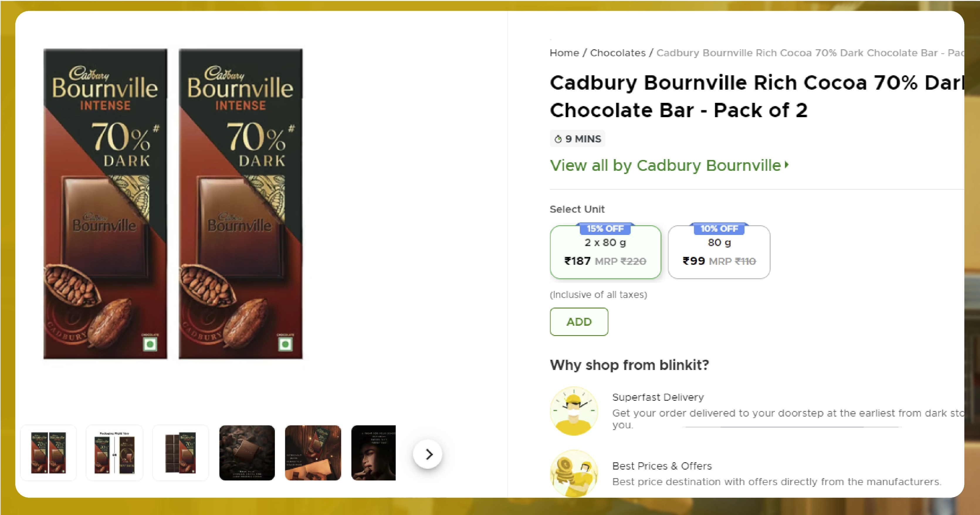Click the ADD button to cart
The height and width of the screenshot is (515, 980).
[x=578, y=322]
